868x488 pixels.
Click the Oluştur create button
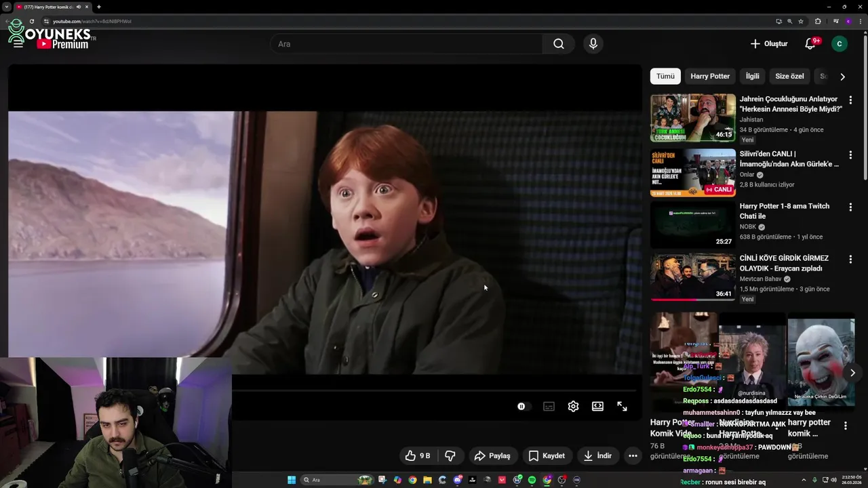(x=769, y=44)
